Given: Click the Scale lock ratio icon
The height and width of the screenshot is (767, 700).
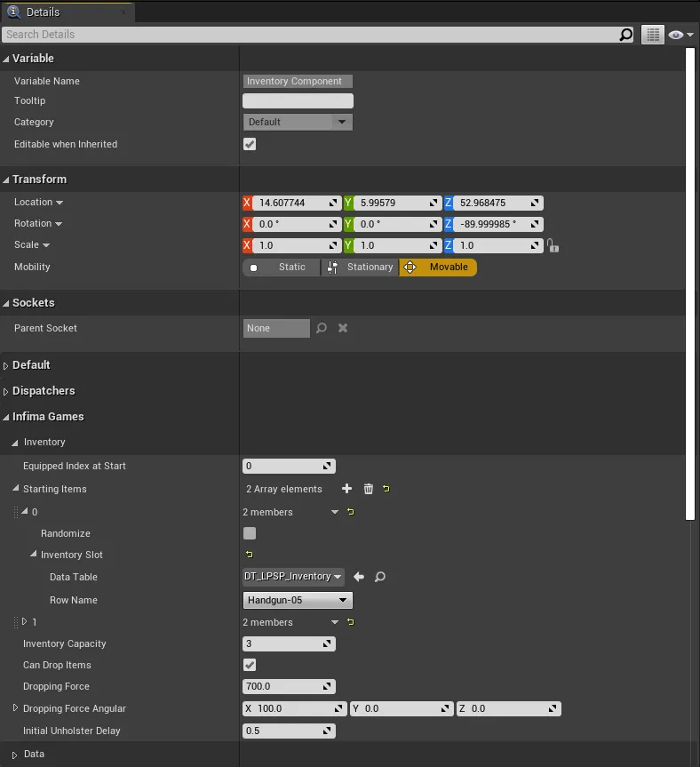Looking at the screenshot, I should pyautogui.click(x=553, y=246).
